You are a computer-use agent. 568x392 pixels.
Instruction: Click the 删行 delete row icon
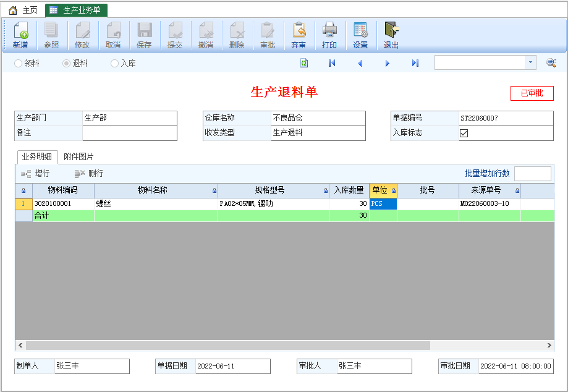[x=79, y=174]
